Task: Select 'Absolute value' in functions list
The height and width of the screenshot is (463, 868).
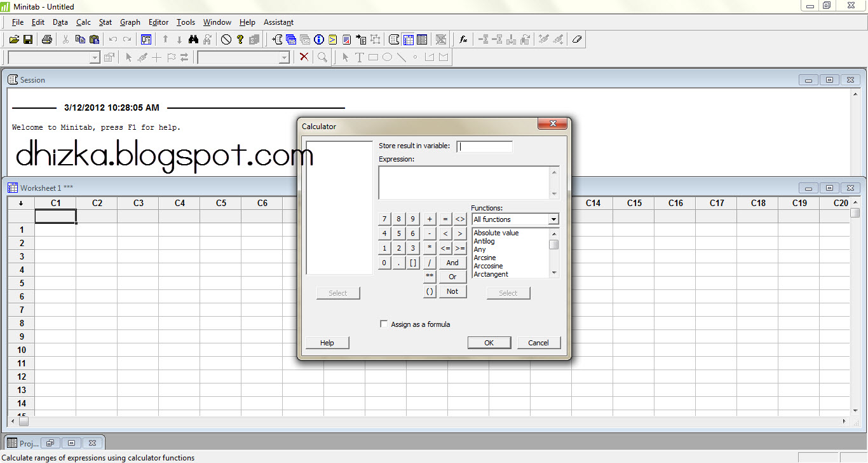Action: pyautogui.click(x=496, y=233)
